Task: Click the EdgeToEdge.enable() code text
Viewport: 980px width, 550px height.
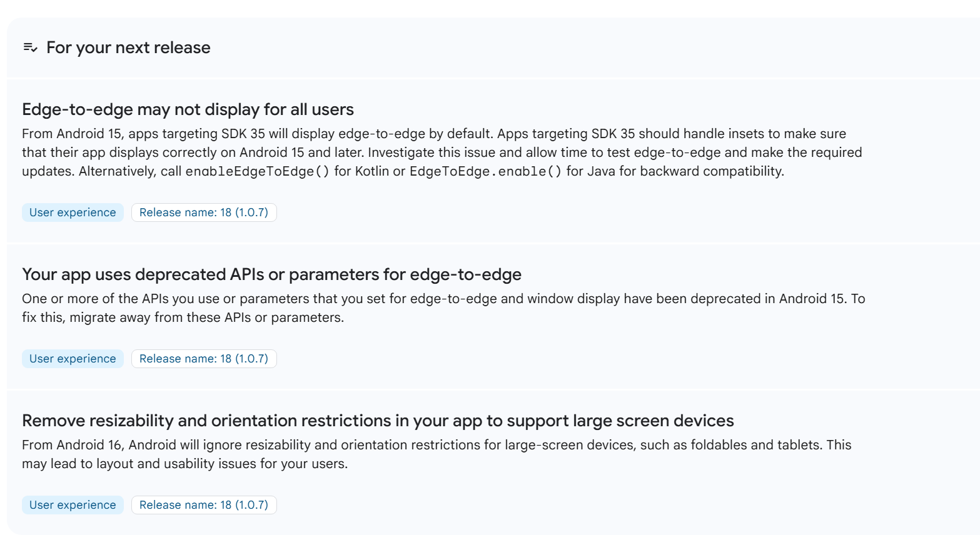Action: pyautogui.click(x=486, y=171)
